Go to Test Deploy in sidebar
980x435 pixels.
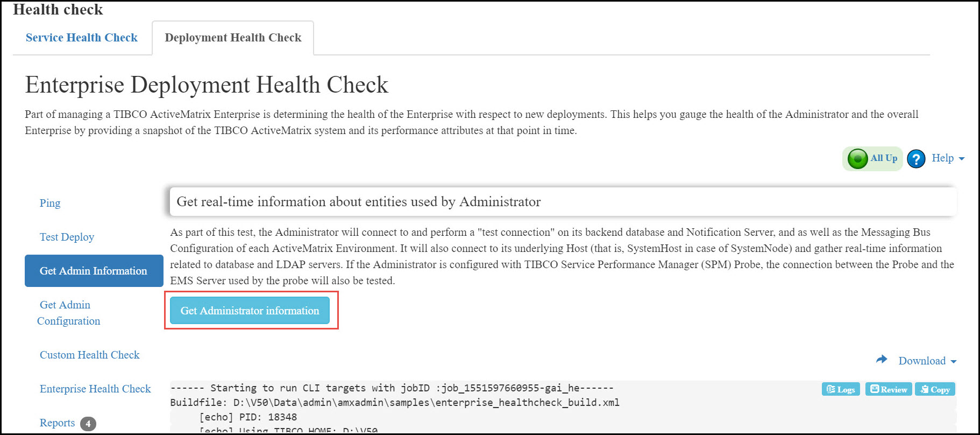click(67, 237)
